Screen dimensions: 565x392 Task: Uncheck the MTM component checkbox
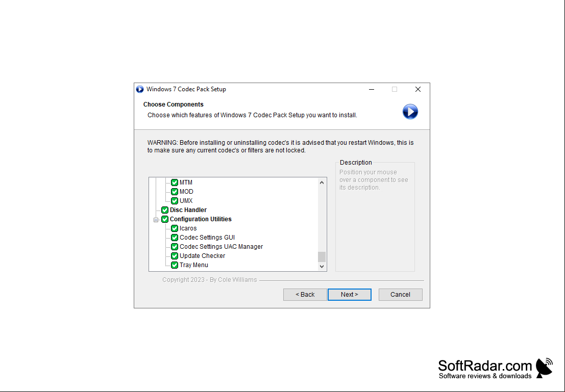(175, 182)
